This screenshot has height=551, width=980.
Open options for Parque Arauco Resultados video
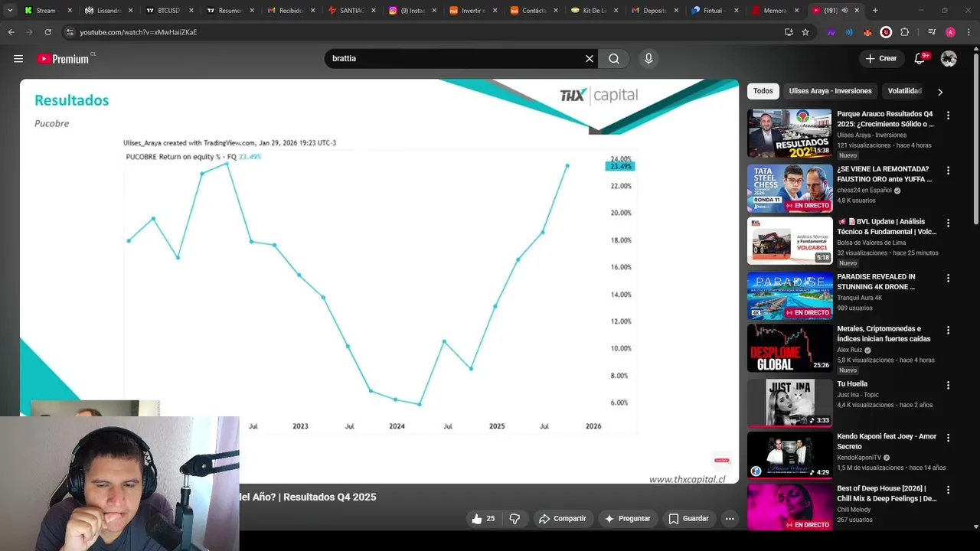(948, 116)
